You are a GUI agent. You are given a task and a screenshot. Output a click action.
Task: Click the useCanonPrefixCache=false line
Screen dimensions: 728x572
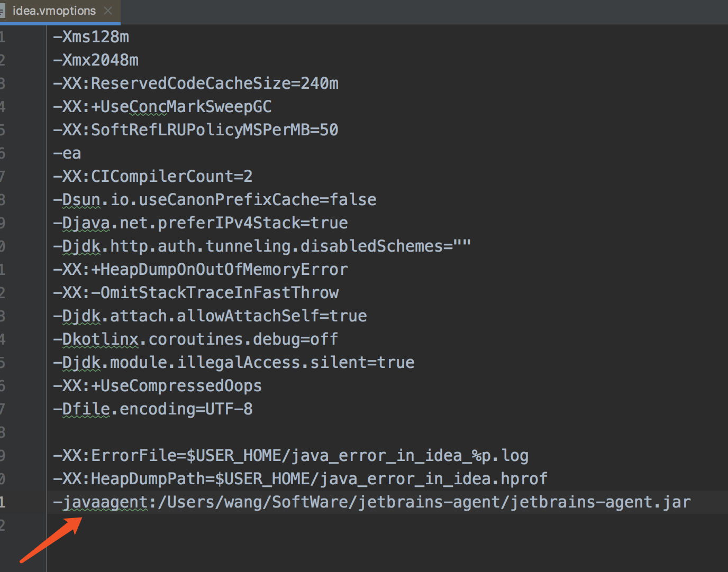[215, 200]
